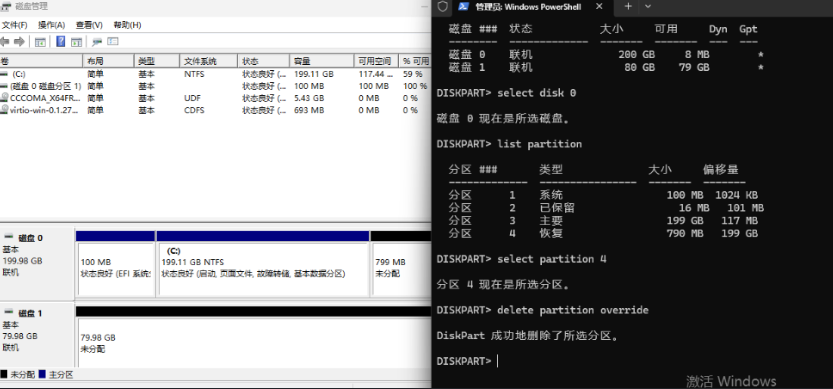Screen dimensions: 833x389
Task: Sort by the % 可用 column header
Action: point(415,61)
